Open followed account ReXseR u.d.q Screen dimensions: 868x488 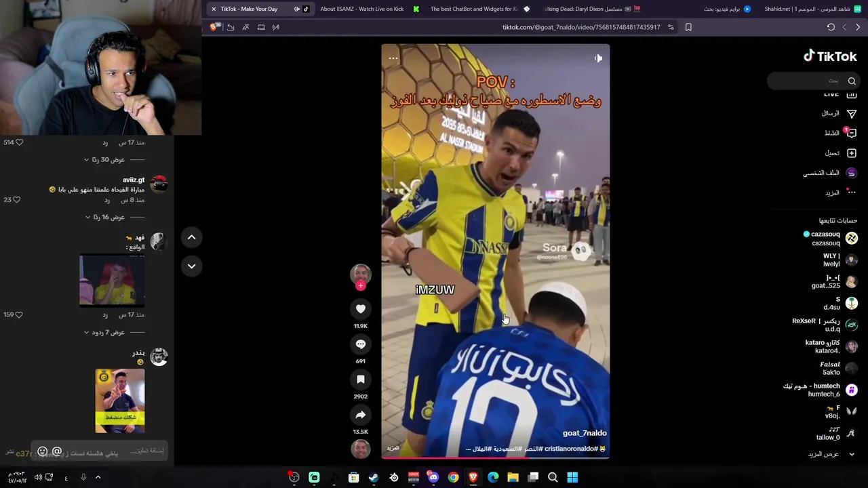point(825,325)
